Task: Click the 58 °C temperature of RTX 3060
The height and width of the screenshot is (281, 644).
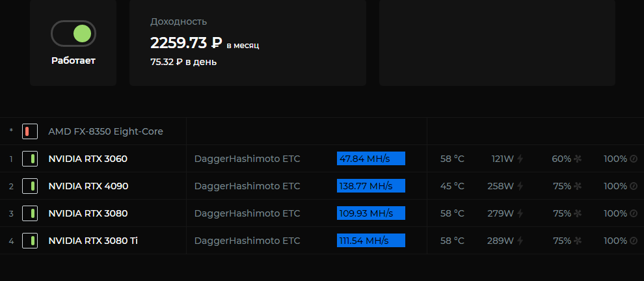Action: (452, 159)
